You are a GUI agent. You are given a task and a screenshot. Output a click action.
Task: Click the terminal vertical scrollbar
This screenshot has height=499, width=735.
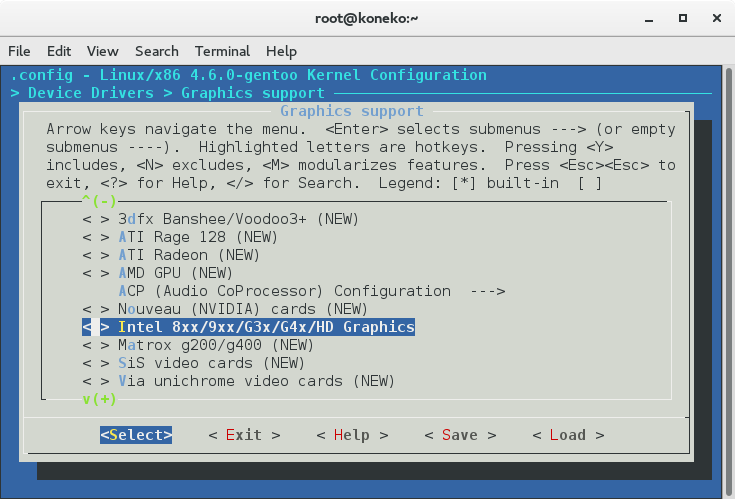tap(728, 281)
